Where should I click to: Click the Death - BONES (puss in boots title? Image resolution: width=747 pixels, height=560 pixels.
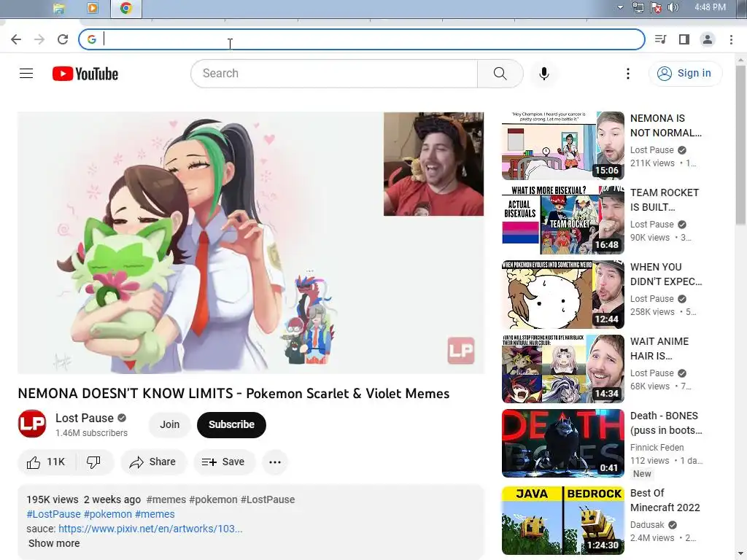click(x=666, y=423)
